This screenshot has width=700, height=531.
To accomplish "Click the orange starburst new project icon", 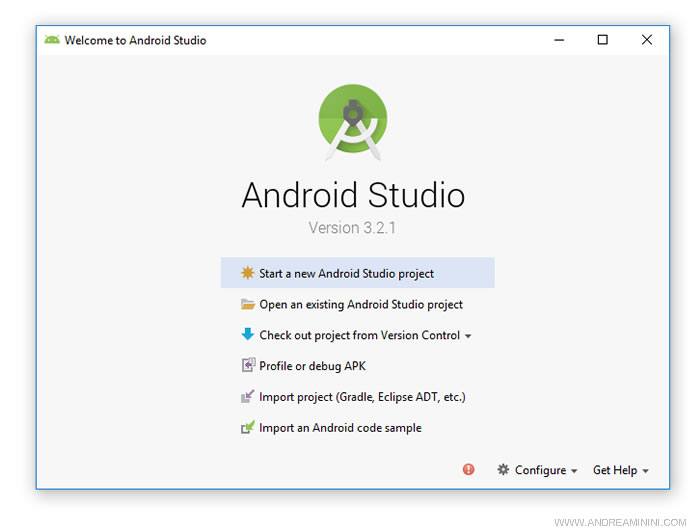I will [x=247, y=273].
